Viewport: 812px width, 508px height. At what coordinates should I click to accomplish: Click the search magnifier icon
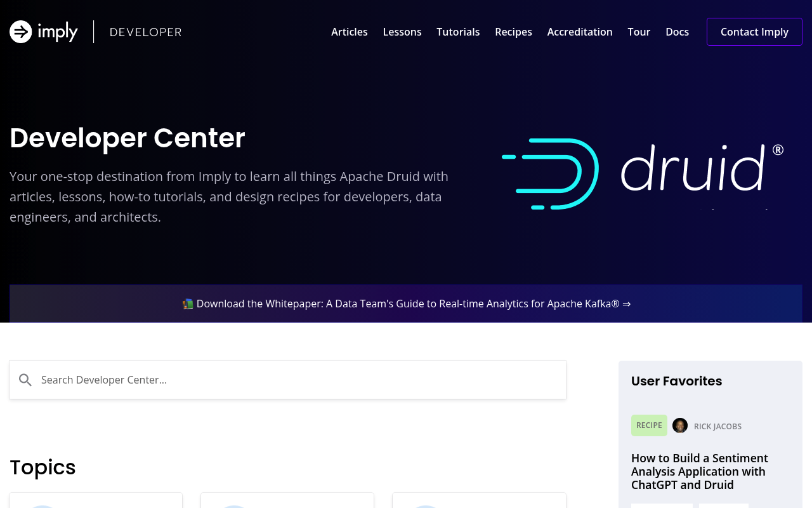tap(25, 380)
